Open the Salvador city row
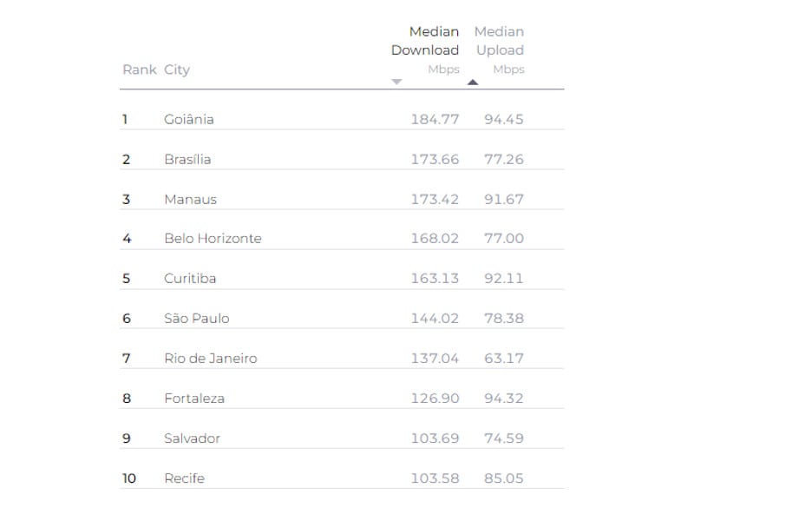 point(342,438)
